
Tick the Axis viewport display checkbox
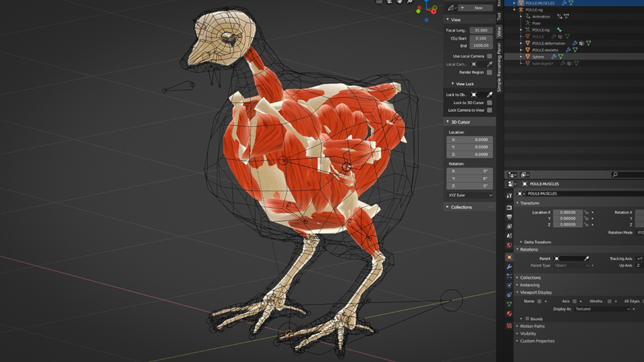tap(574, 301)
